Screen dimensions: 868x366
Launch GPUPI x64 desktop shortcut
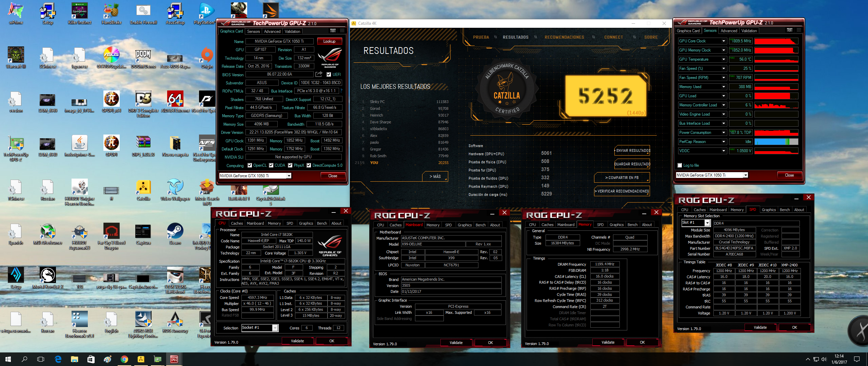111,101
